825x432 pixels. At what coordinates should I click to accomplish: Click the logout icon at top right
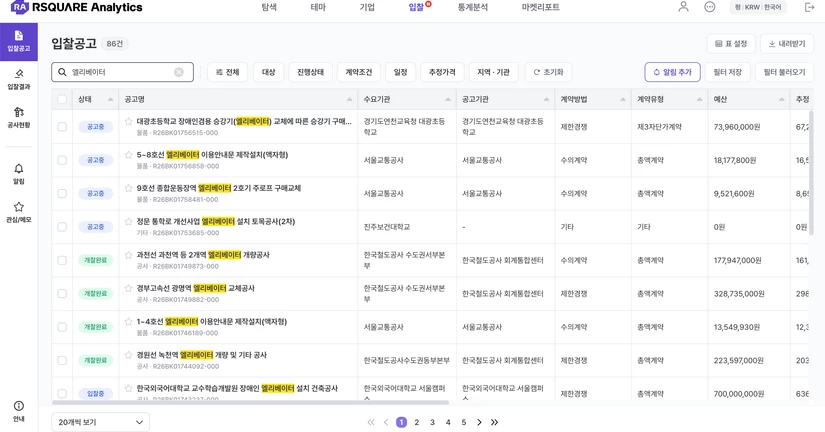809,7
